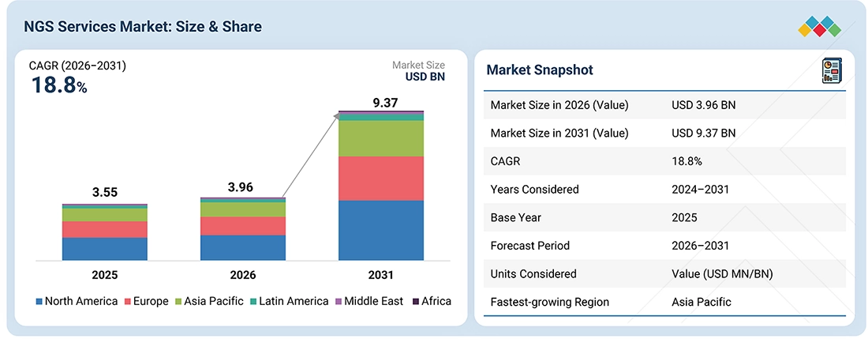Select the 2025 North America bar segment
868x339 pixels.
point(105,249)
